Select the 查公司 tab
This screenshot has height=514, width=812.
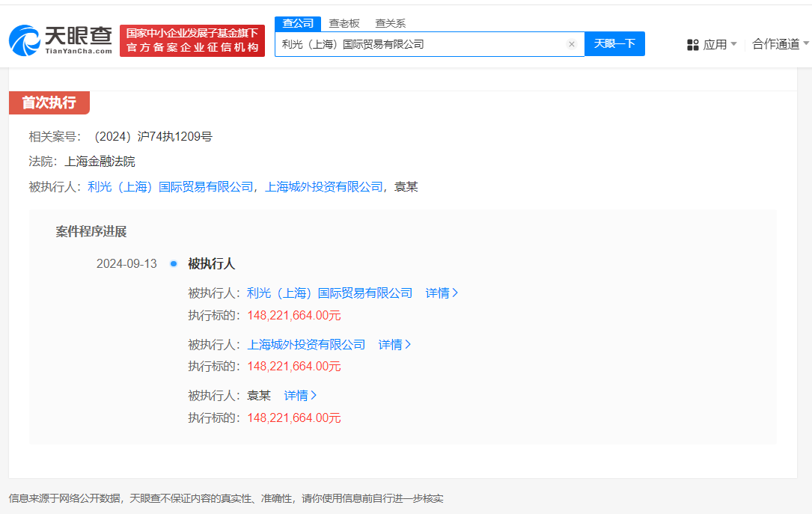coord(297,23)
